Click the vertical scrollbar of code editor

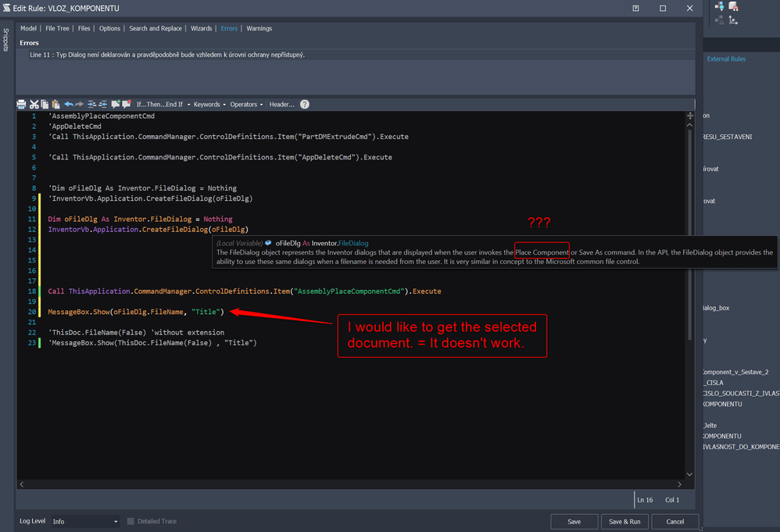click(x=690, y=234)
